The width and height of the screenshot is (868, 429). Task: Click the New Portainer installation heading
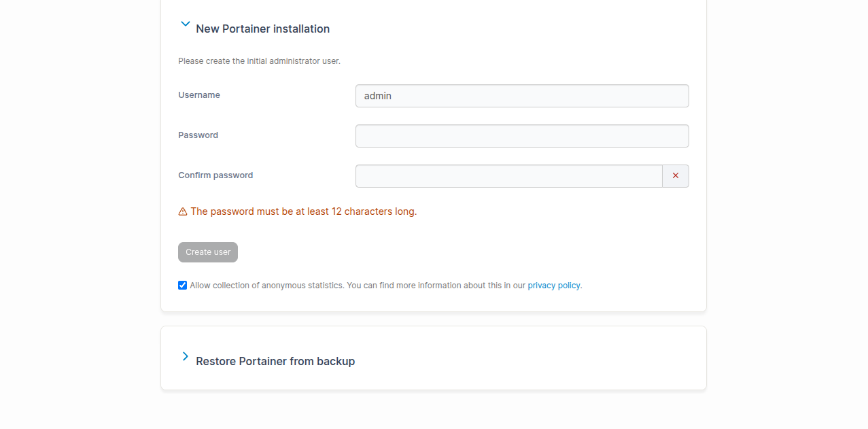(263, 29)
